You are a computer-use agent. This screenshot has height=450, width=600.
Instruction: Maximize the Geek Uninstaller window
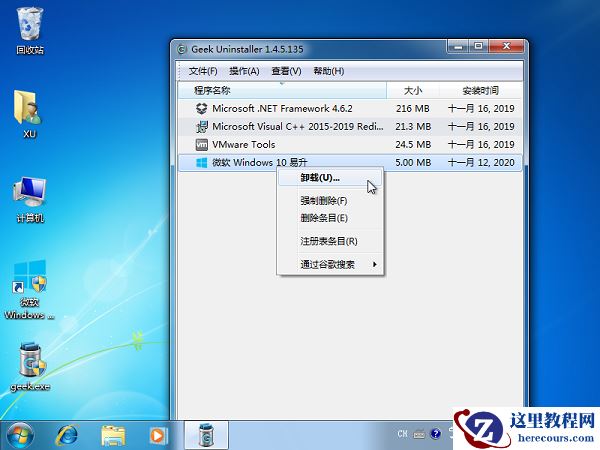(479, 47)
